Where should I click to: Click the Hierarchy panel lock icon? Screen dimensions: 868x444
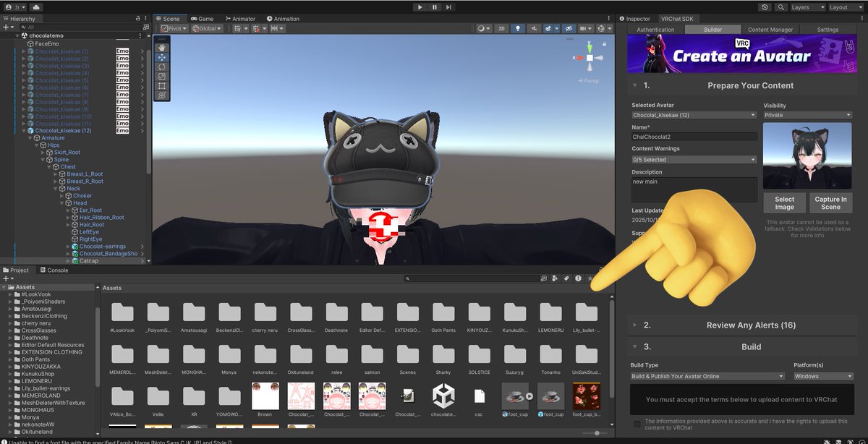point(138,18)
